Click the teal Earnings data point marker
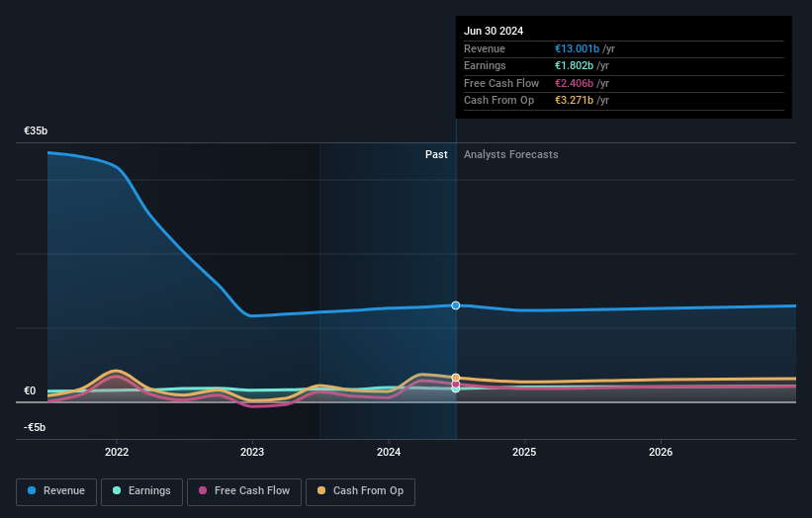 (456, 388)
